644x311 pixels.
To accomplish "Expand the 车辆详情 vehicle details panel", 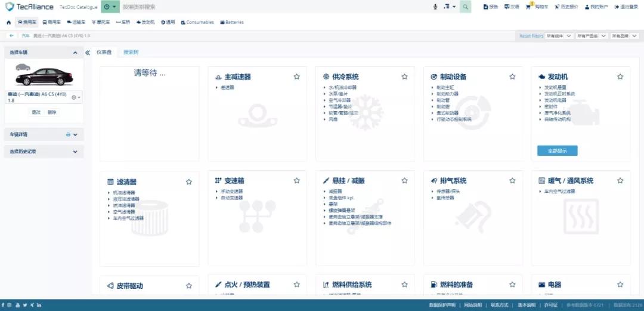I will [75, 134].
